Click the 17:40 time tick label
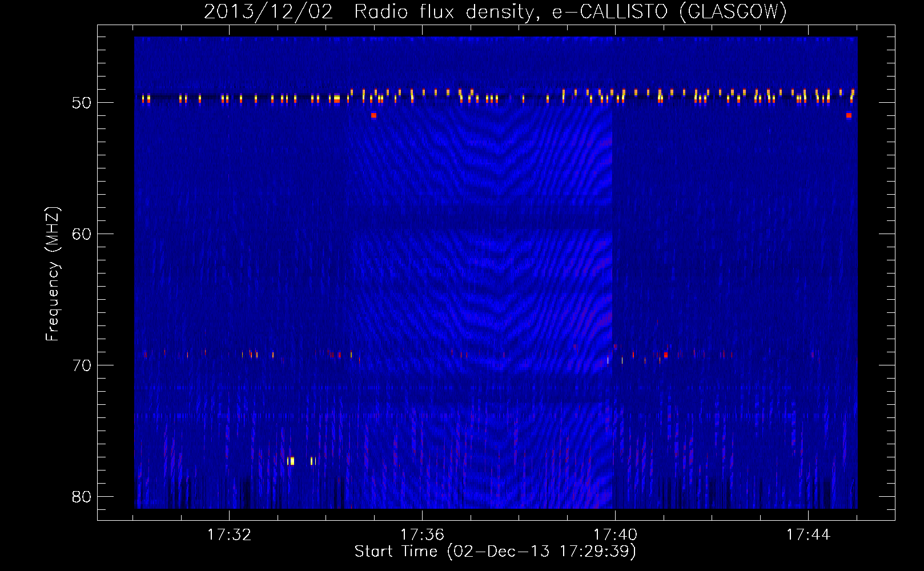Screen dimensions: 924x571 point(615,535)
